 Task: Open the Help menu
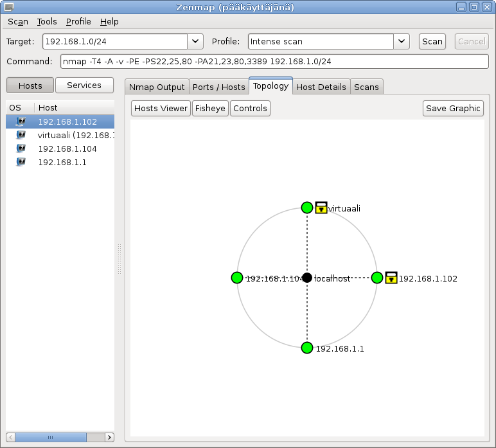pyautogui.click(x=109, y=21)
